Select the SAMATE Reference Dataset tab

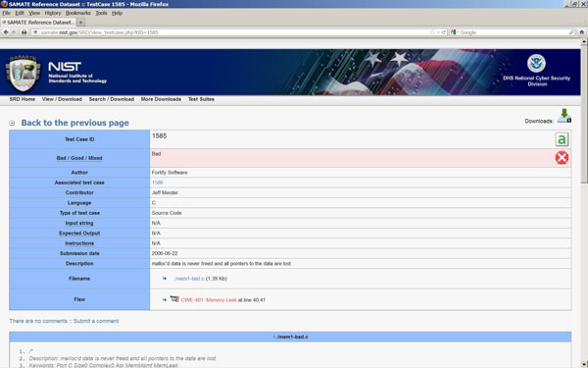pos(38,23)
